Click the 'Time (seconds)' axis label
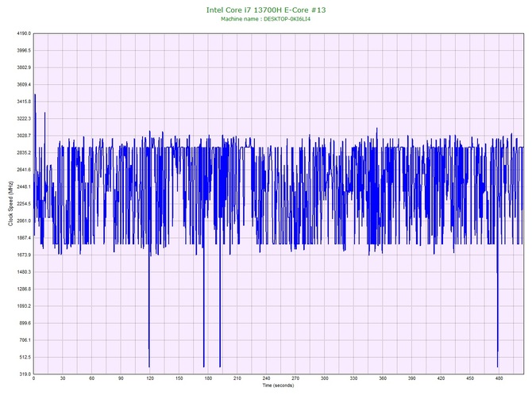Screen dimensions: 532x399 pyautogui.click(x=278, y=386)
